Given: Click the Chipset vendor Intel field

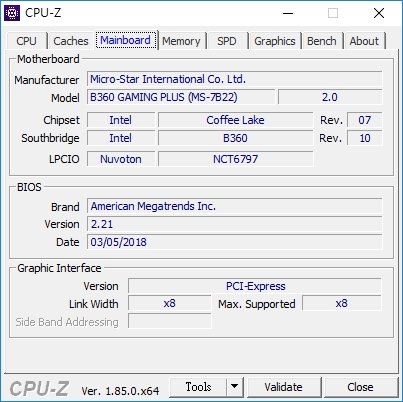Looking at the screenshot, I should 121,120.
